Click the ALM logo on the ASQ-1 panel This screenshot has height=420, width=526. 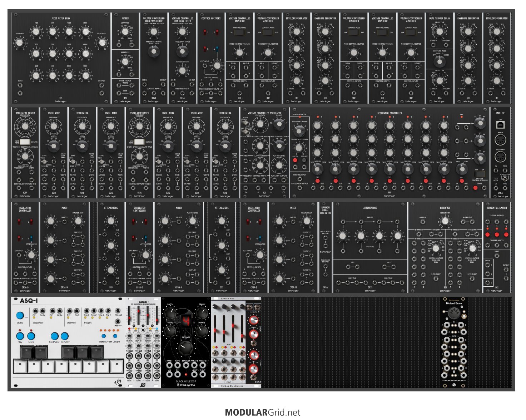coord(117,382)
